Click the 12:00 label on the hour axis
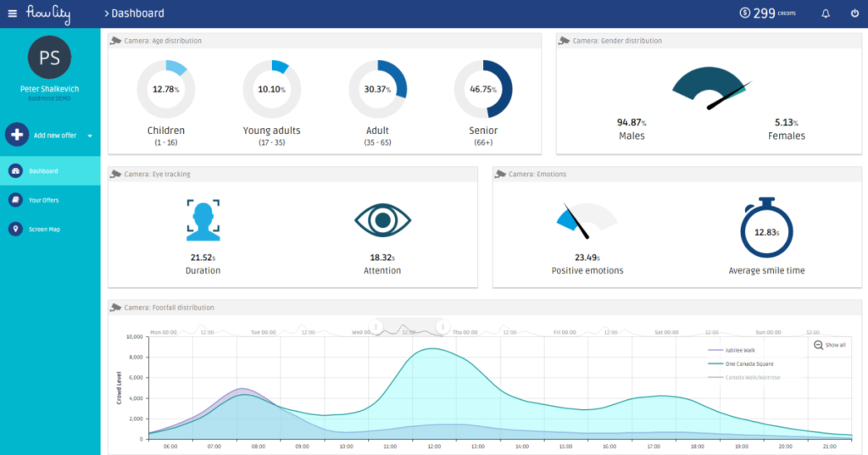The height and width of the screenshot is (455, 868). 434,447
